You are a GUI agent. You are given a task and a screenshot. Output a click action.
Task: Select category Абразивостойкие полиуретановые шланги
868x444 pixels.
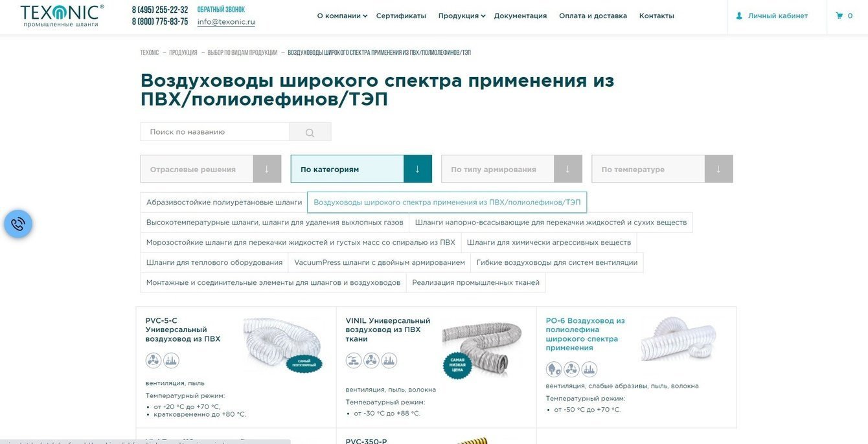coord(224,203)
